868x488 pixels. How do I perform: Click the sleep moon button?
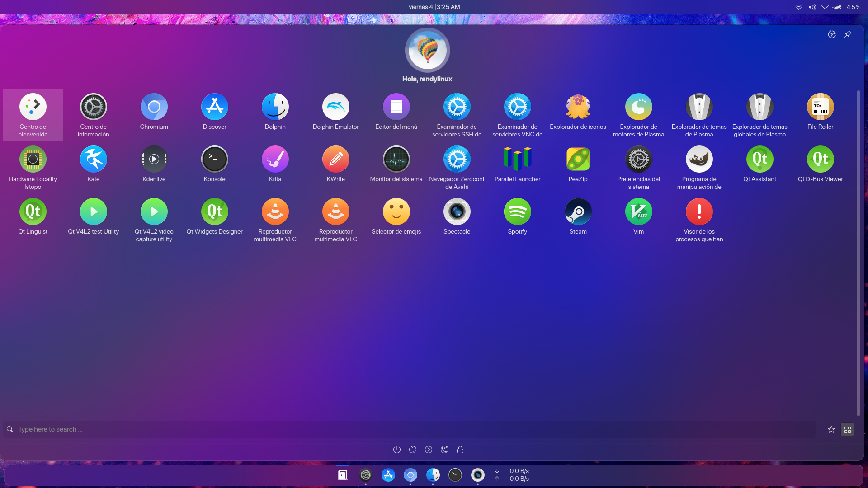tap(444, 450)
